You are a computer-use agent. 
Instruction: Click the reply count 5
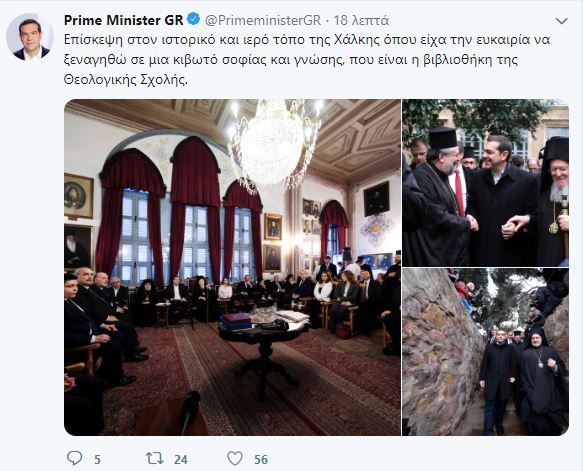click(97, 459)
